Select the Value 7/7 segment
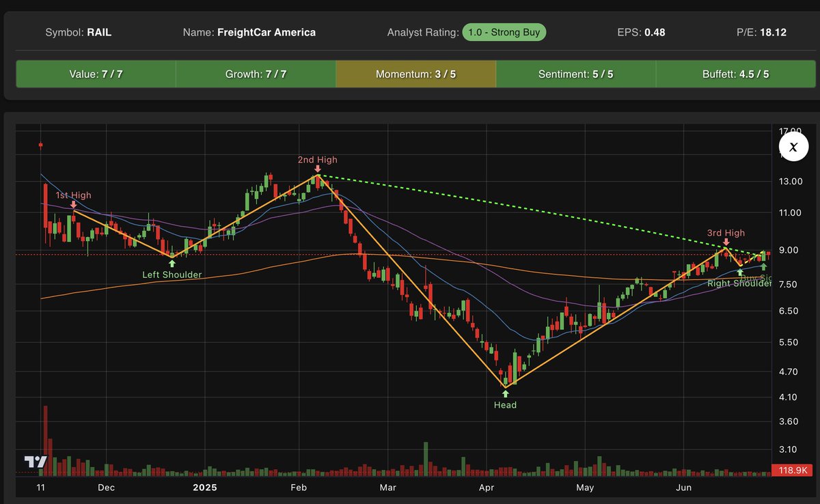 tap(96, 74)
